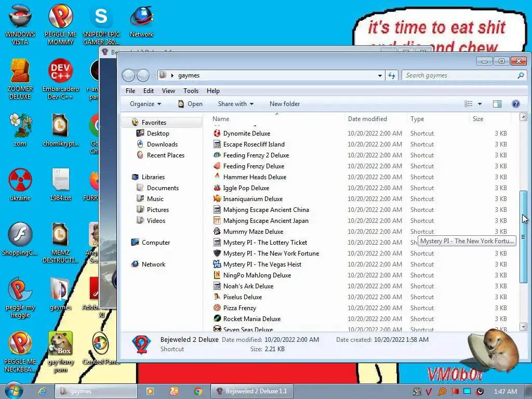
Task: Open the 1984.txt desktop file
Action: [x=60, y=184]
